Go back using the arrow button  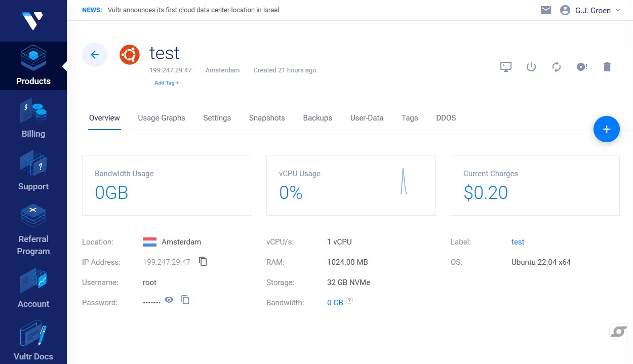point(95,55)
